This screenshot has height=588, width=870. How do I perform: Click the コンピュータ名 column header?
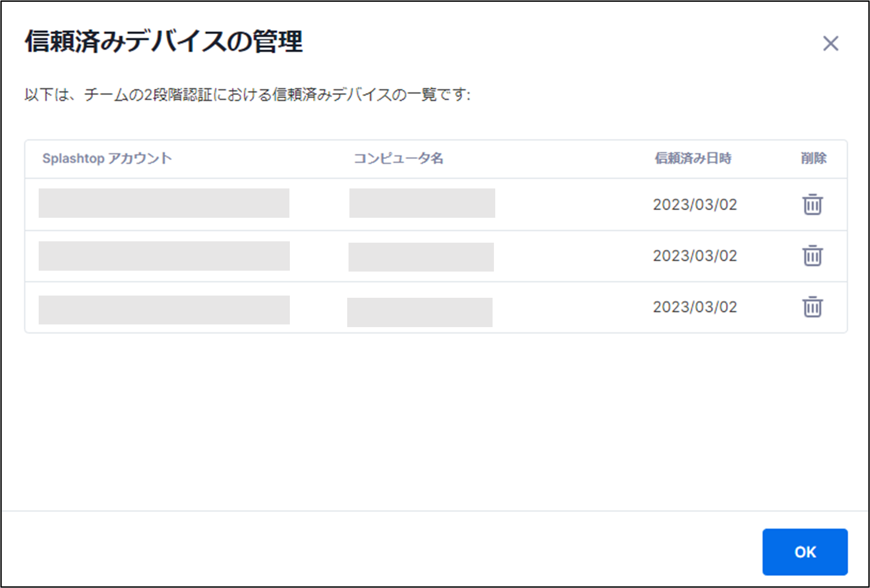tap(398, 158)
